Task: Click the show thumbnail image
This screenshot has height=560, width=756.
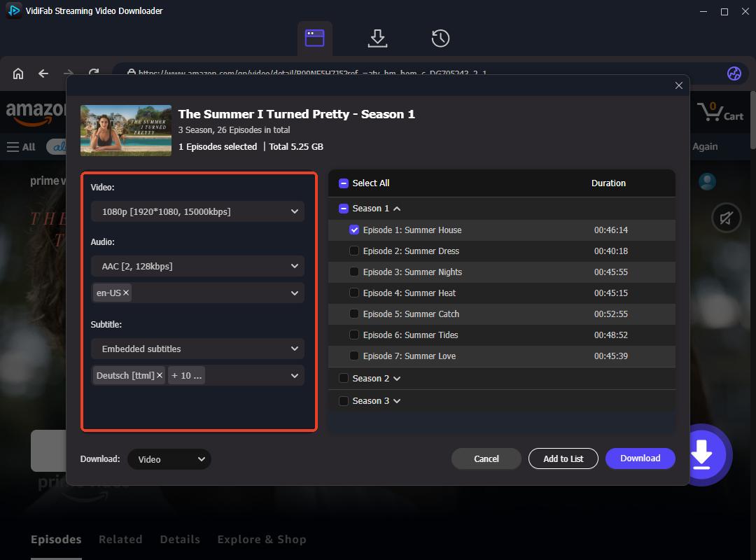Action: [126, 130]
